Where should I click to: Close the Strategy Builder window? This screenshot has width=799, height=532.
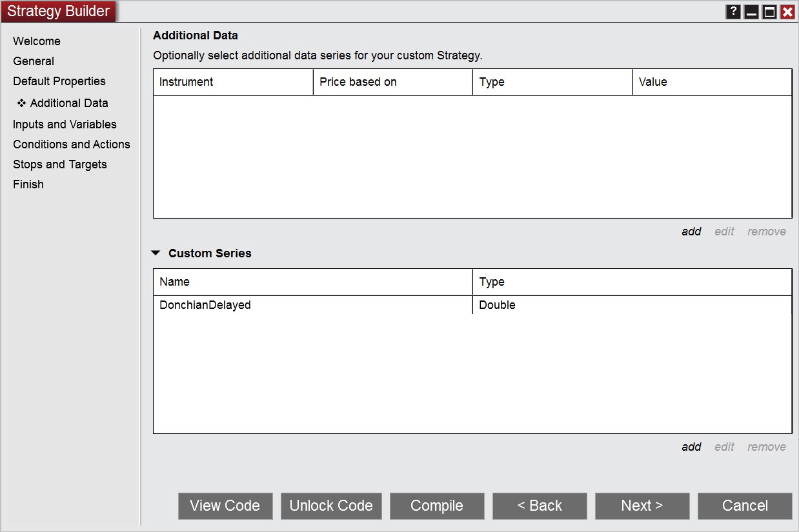(787, 12)
